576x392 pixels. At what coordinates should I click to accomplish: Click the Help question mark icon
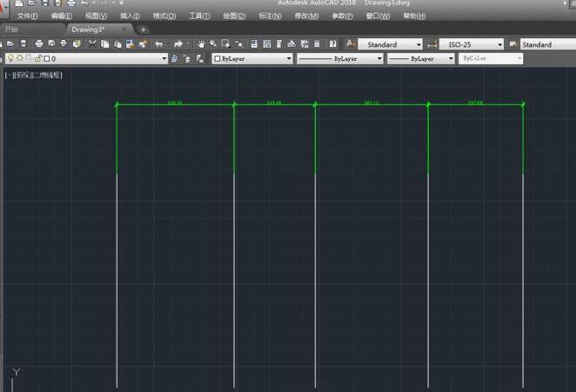[333, 44]
